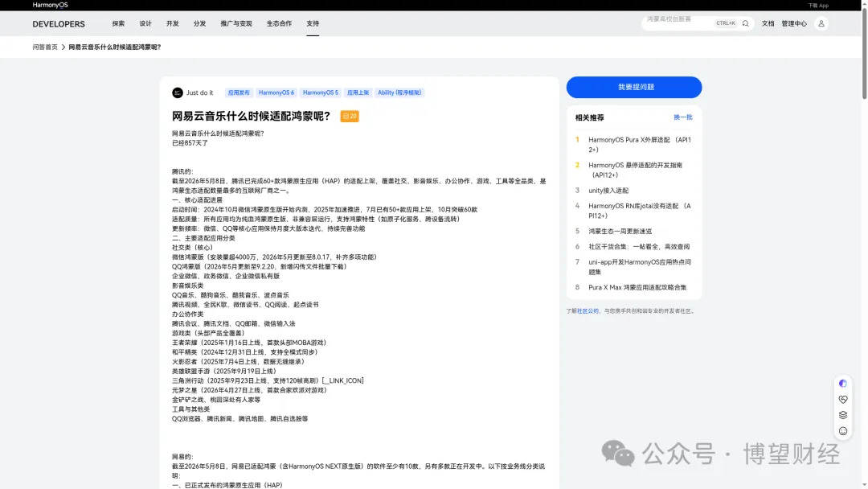Open uni-app开发HarmonyOS应用热点问题集 recommendation

point(640,267)
